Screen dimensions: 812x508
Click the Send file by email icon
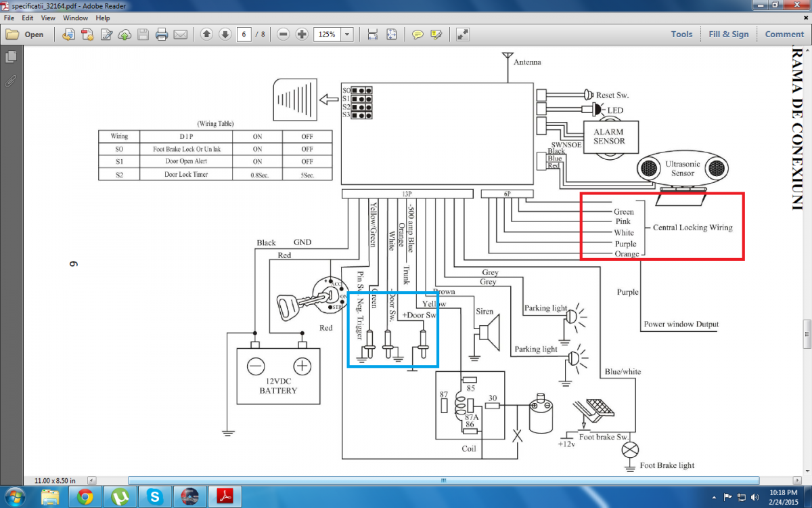(x=180, y=35)
